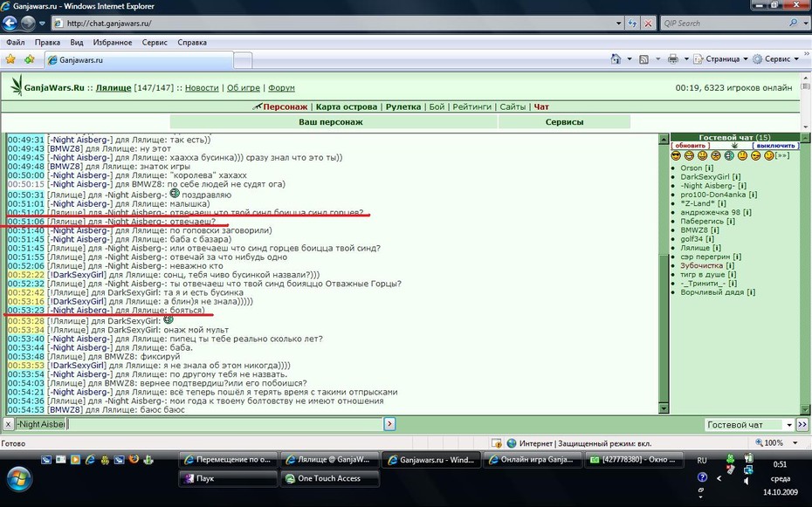Open the Об игре link
Viewport: 812px width, 507px height.
[244, 88]
